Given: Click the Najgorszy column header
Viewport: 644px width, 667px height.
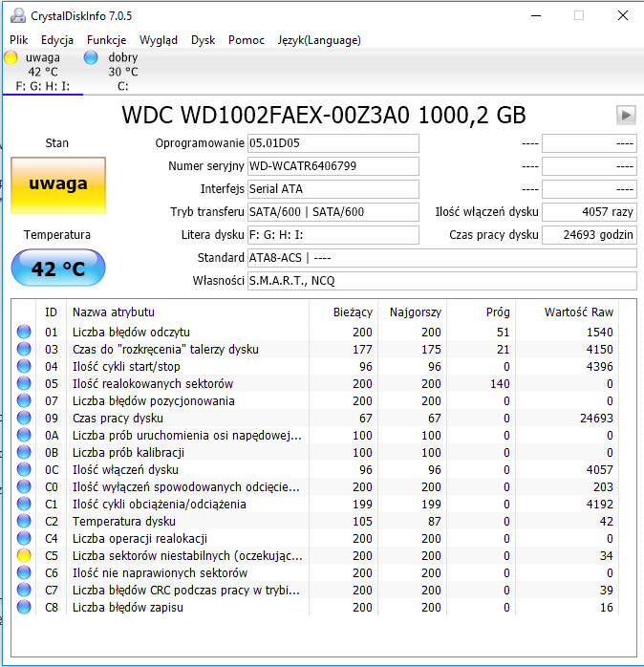Looking at the screenshot, I should click(412, 312).
